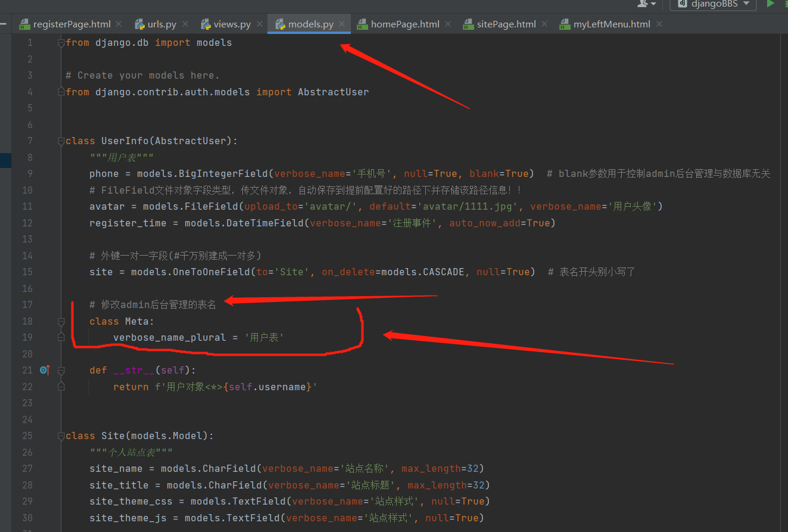Select the views.py tab

pyautogui.click(x=232, y=24)
